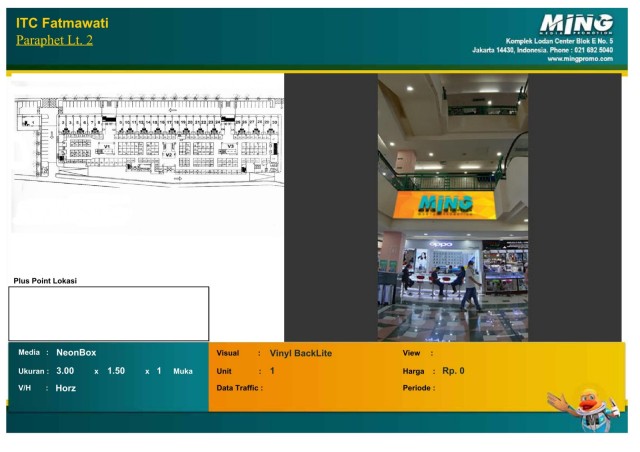Click the Periode label
The width and height of the screenshot is (640, 452).
(x=417, y=388)
